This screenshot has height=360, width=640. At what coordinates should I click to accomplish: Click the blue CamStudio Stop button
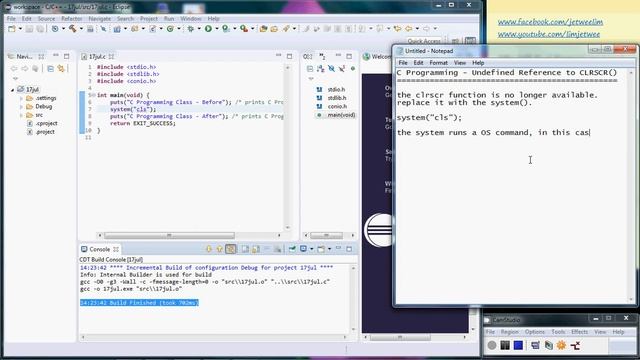pos(518,345)
